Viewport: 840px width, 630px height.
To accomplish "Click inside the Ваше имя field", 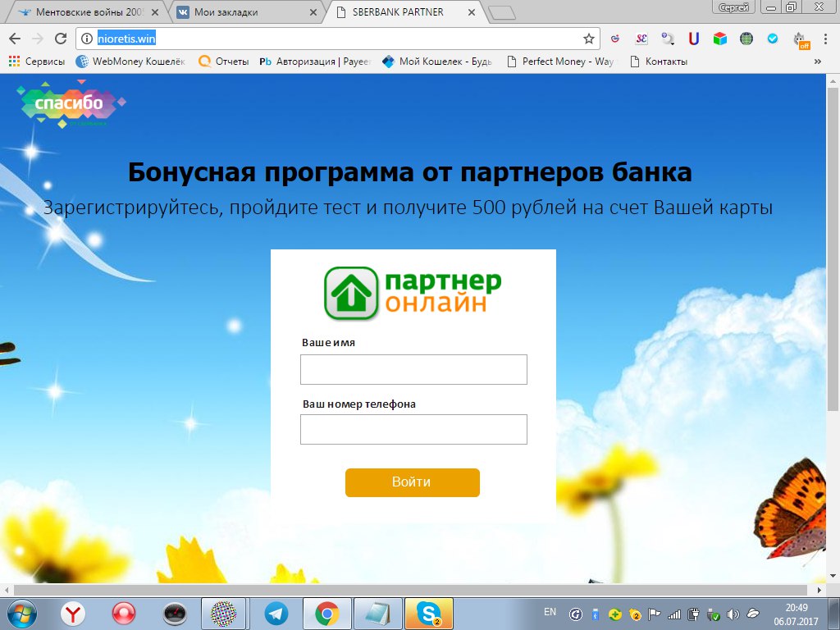I will (413, 369).
